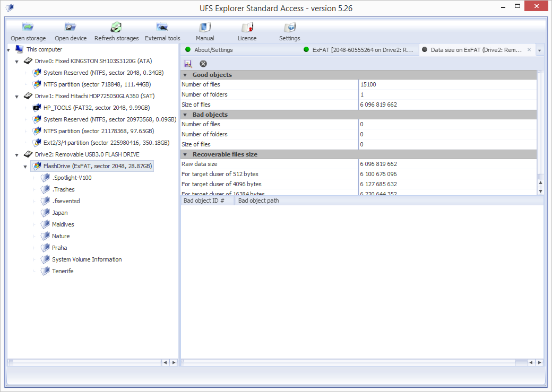Click the Open device toolbar icon
The height and width of the screenshot is (392, 552).
click(71, 28)
